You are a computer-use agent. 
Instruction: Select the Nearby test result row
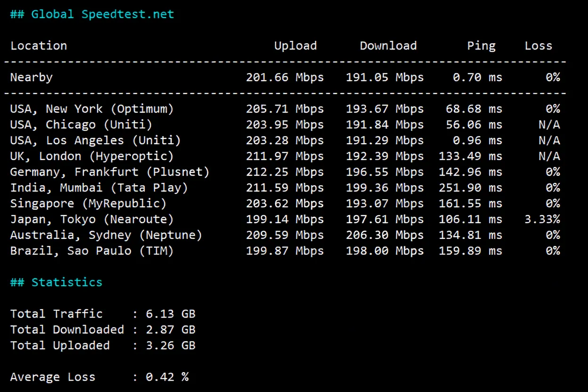[31, 77]
